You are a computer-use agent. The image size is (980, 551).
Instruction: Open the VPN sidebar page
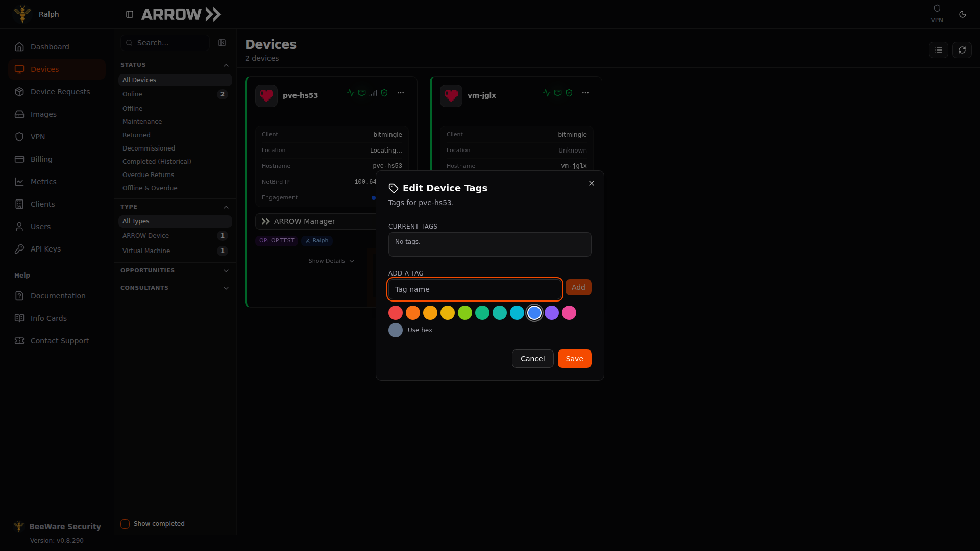(x=57, y=137)
